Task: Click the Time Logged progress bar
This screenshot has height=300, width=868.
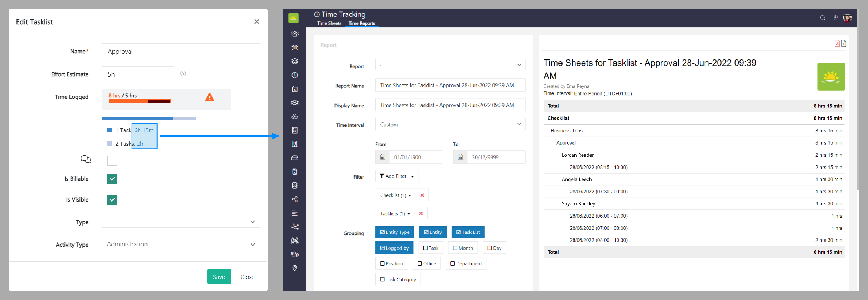Action: coord(140,101)
